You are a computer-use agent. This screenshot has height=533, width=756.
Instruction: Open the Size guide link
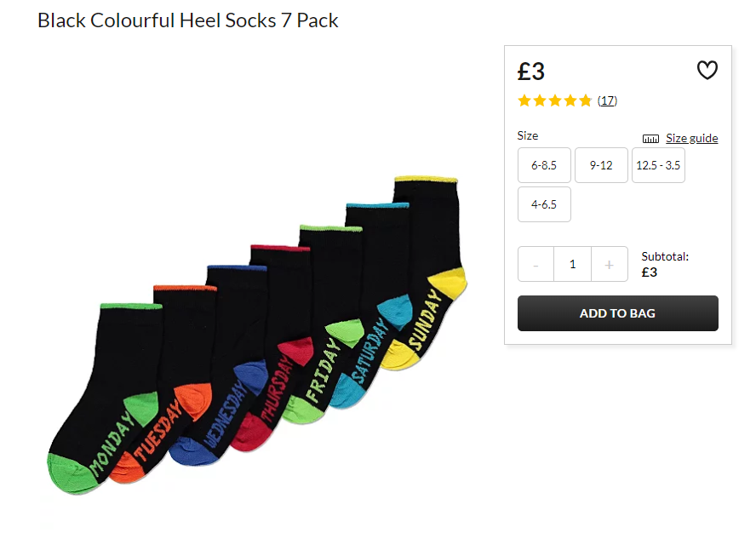click(692, 139)
